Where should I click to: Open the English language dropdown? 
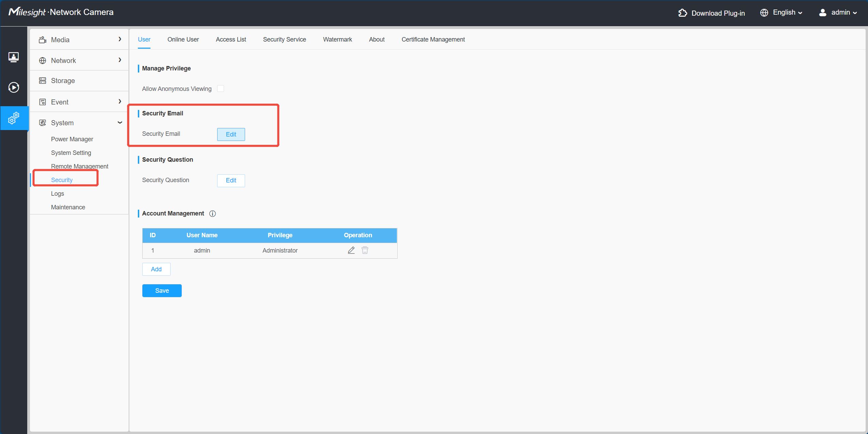787,13
